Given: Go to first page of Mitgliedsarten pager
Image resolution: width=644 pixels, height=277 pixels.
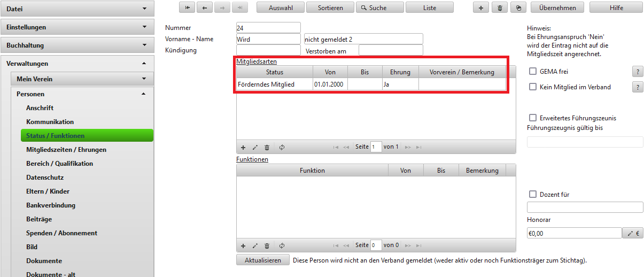Looking at the screenshot, I should pos(336,147).
